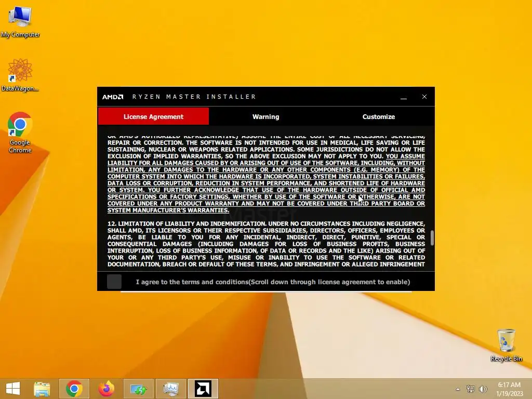
Task: Check the agree to terms checkbox
Action: tap(114, 282)
